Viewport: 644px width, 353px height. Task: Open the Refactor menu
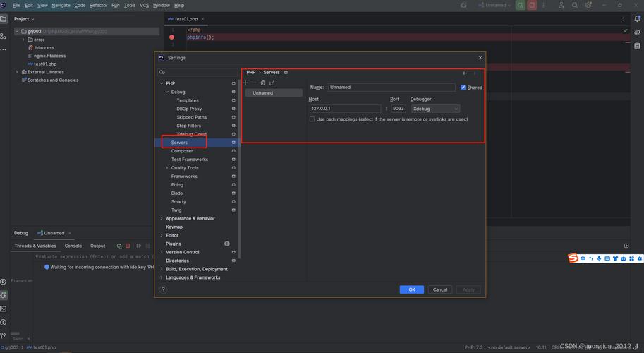[x=99, y=6]
